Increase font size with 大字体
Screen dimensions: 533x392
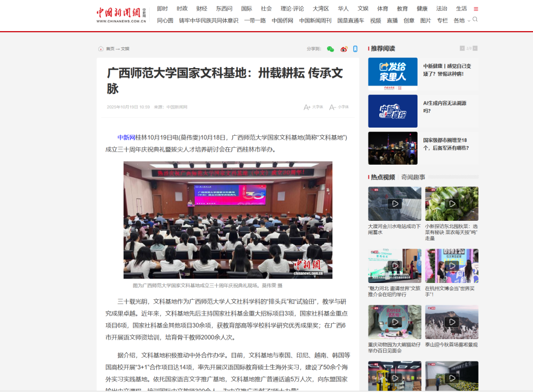point(313,107)
